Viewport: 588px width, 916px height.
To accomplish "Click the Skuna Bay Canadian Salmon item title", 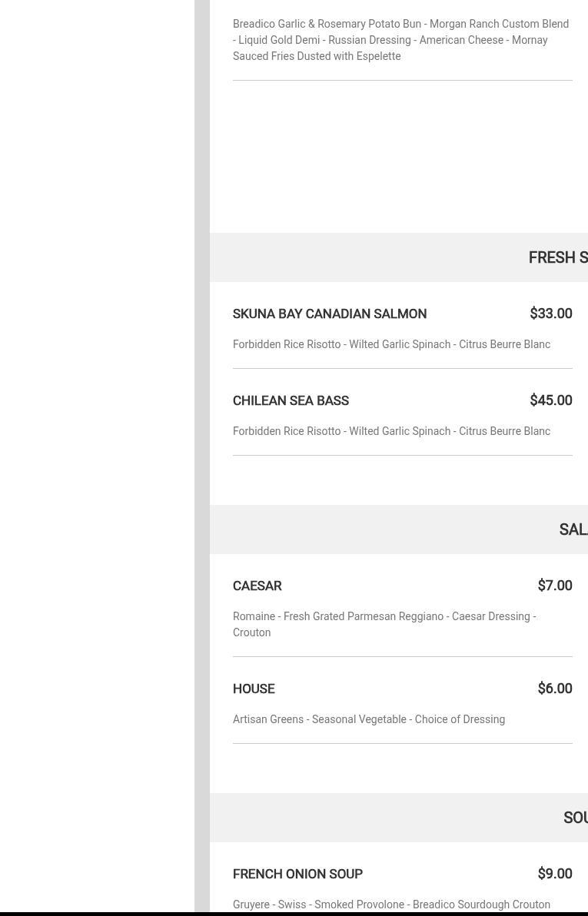I will [329, 314].
